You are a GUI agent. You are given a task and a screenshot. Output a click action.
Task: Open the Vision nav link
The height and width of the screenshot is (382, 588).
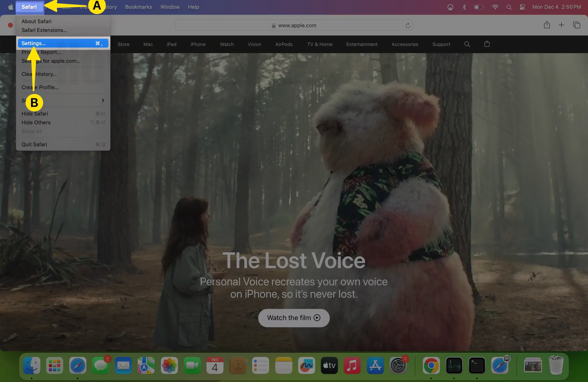tap(254, 44)
